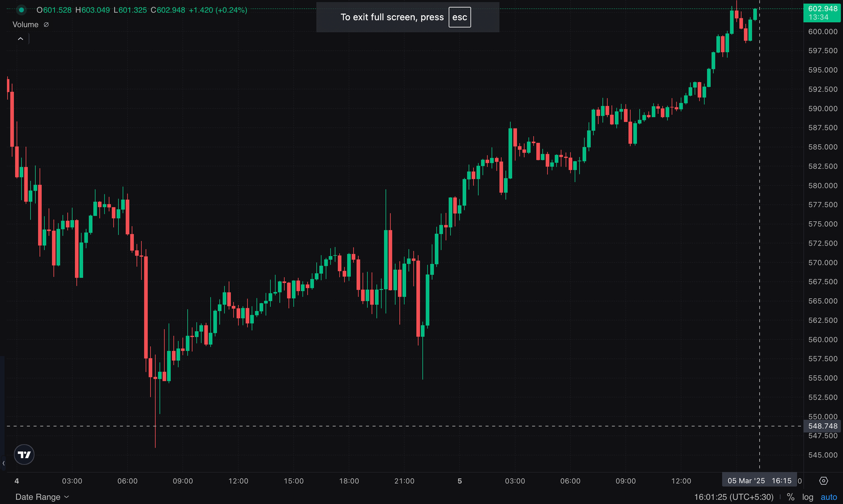Click the day 5 label on time axis
This screenshot has height=504, width=843.
click(459, 481)
